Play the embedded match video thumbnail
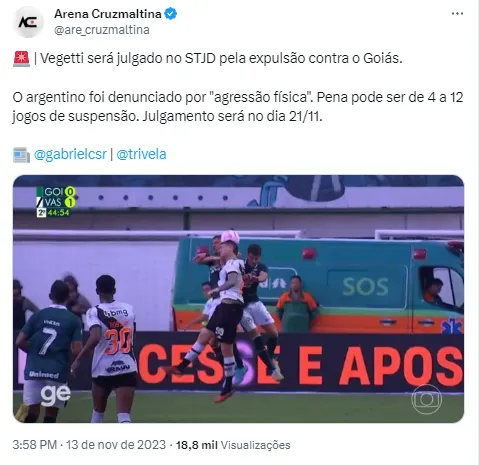Screen dimensions: 479x465 coord(238,299)
